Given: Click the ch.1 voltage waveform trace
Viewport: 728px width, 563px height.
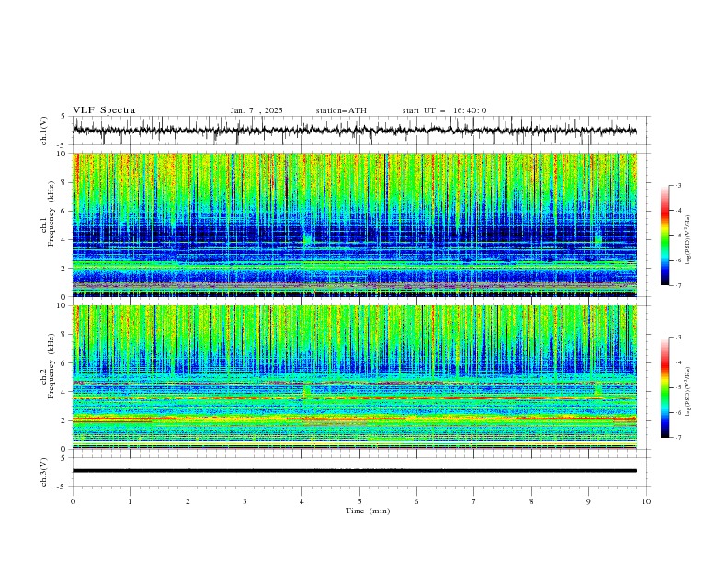Looking at the screenshot, I should pos(354,131).
